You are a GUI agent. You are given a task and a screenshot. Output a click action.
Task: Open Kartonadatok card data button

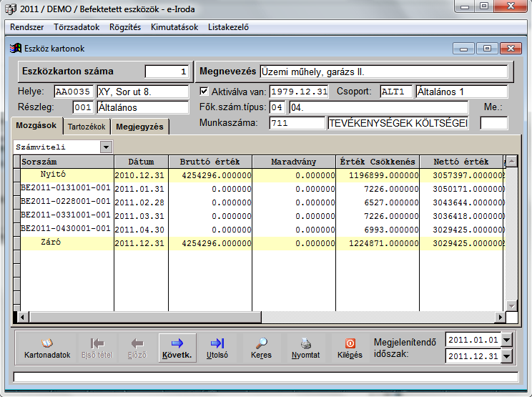click(47, 348)
